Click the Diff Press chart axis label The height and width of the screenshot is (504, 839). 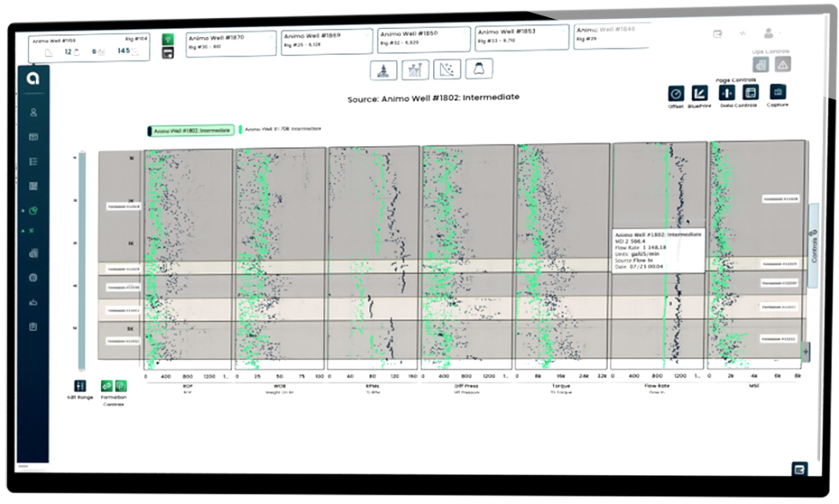[467, 386]
